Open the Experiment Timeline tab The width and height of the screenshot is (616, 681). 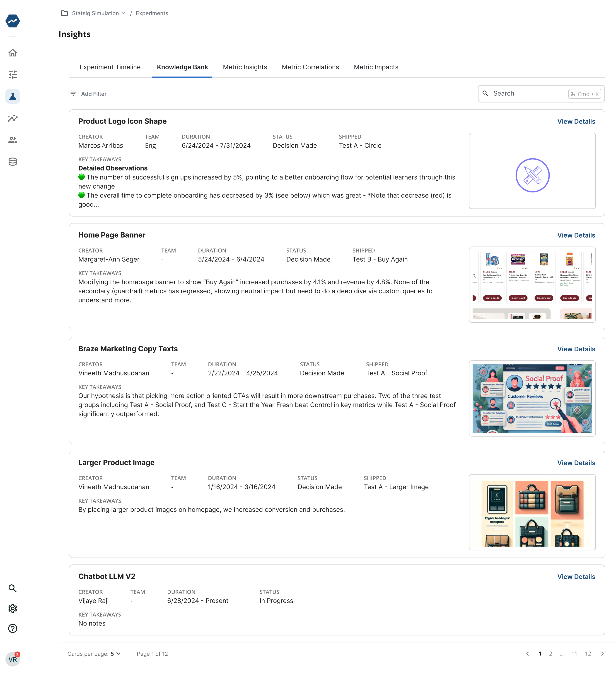[110, 67]
